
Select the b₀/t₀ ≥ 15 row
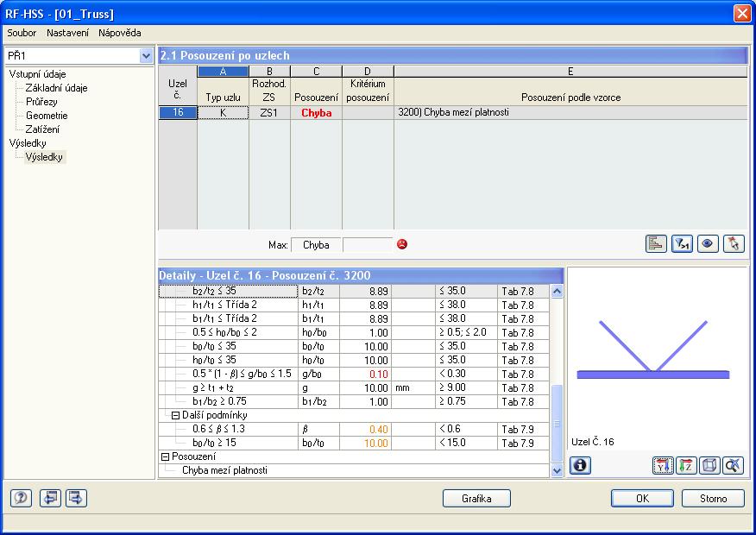coord(354,443)
